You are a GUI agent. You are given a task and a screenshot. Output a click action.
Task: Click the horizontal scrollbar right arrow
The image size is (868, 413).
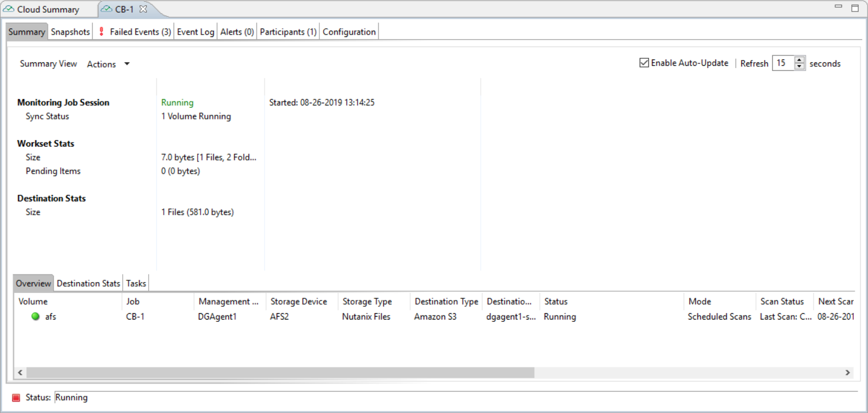tap(848, 373)
